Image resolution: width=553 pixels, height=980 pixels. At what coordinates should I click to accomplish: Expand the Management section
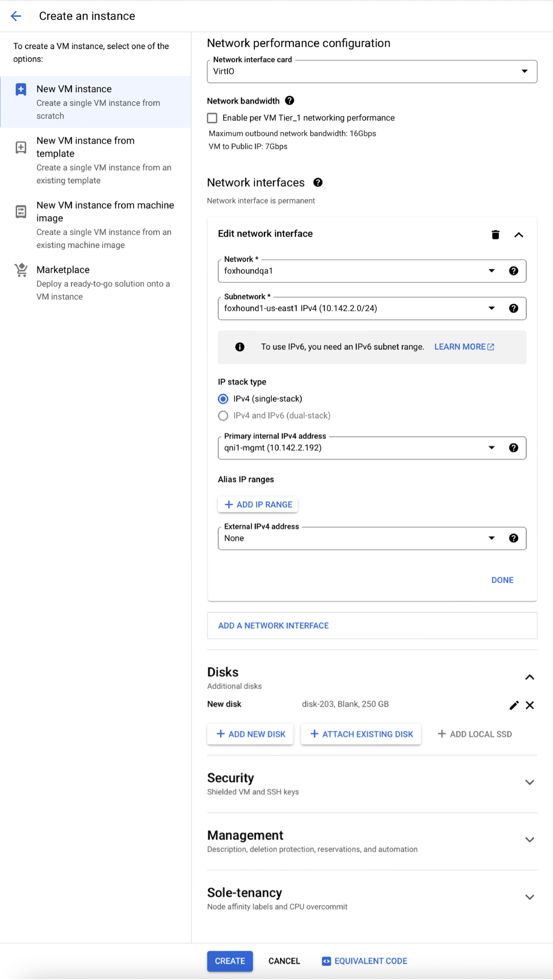click(529, 840)
